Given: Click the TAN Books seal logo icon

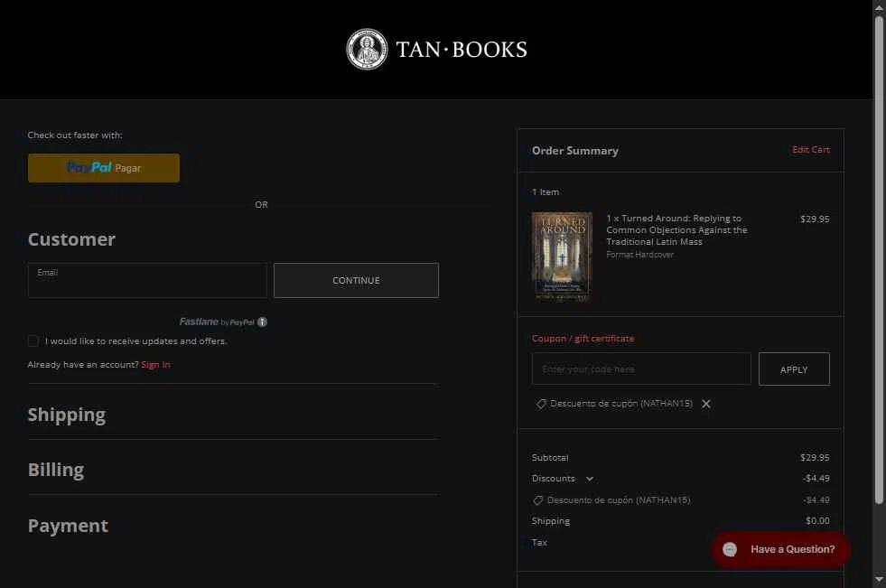Looking at the screenshot, I should click(367, 49).
